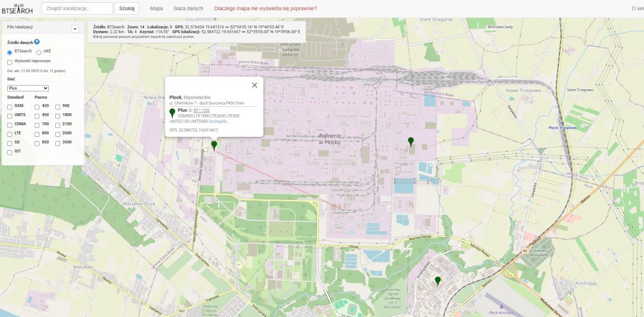Check the IOT standard filter
Image resolution: width=644 pixels, height=317 pixels.
point(10,152)
